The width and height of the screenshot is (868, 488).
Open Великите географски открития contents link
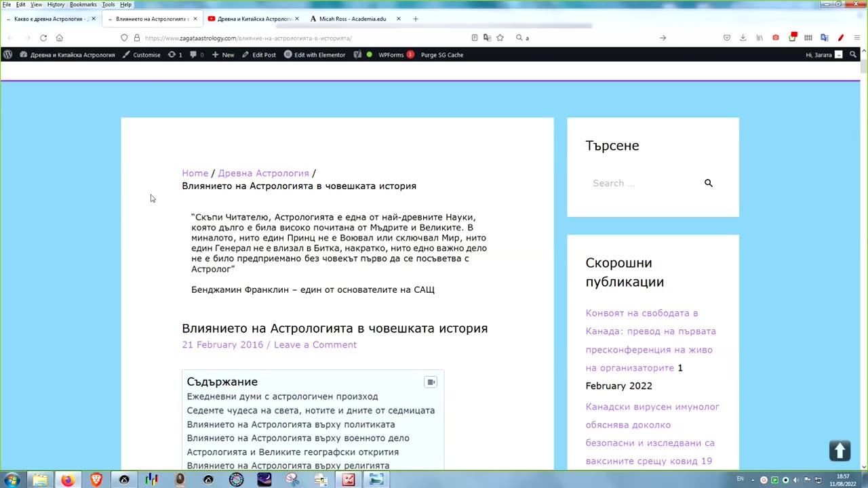[292, 452]
